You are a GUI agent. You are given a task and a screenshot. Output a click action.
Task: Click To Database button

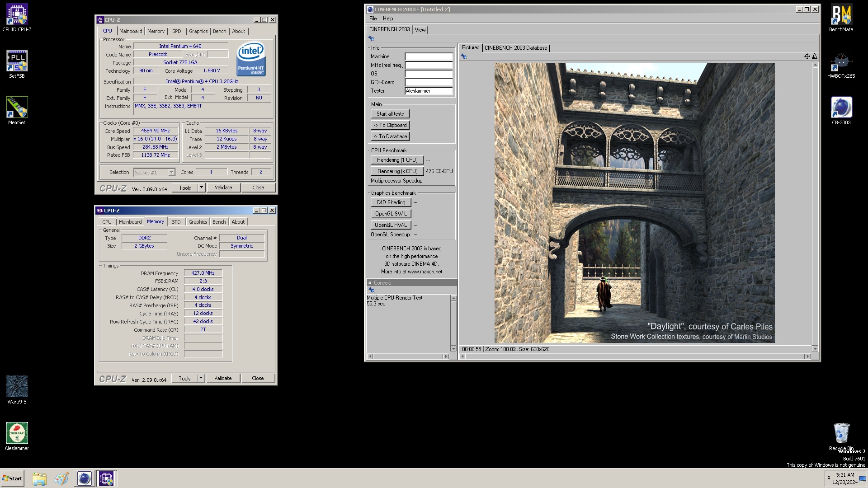coord(390,136)
